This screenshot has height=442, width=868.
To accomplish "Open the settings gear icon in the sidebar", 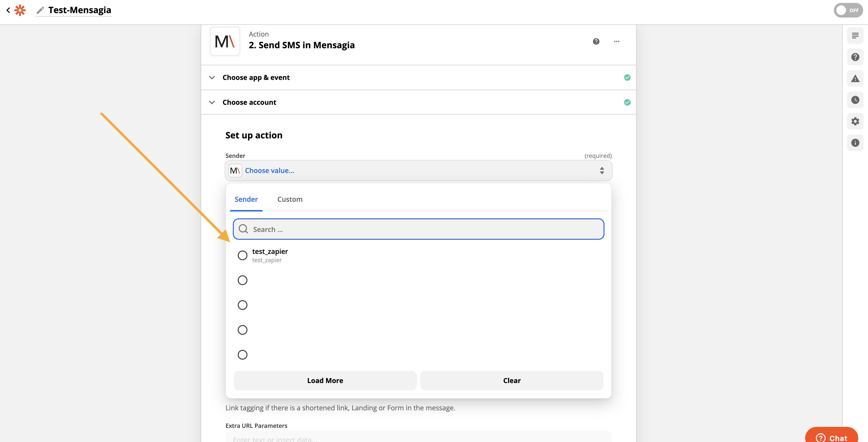I will point(855,121).
